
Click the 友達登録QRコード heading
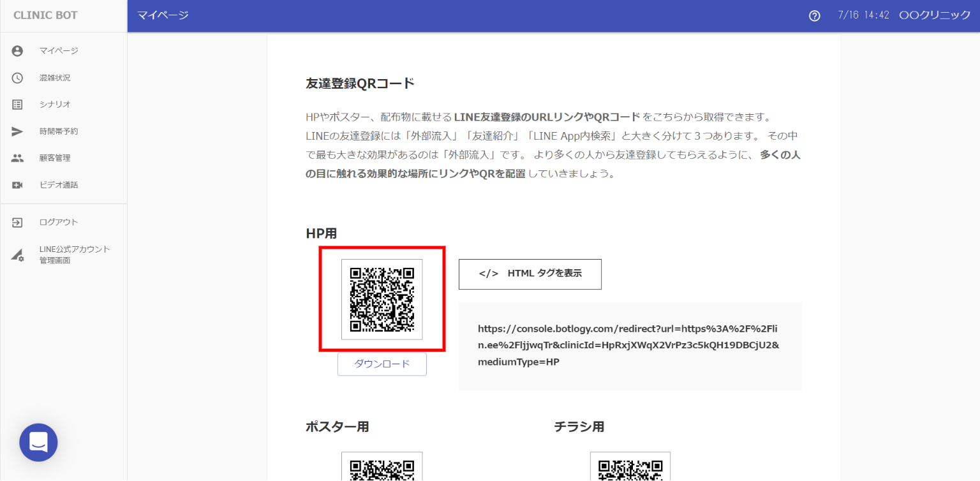tap(360, 84)
